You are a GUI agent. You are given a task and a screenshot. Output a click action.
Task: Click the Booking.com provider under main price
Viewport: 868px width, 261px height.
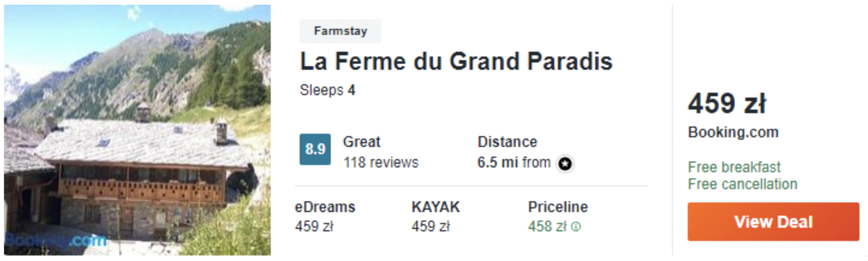733,132
